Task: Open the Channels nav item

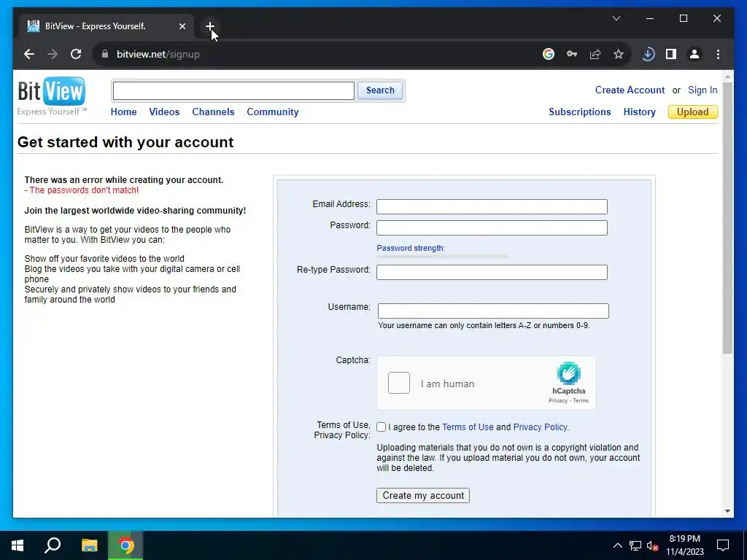Action: pyautogui.click(x=214, y=112)
